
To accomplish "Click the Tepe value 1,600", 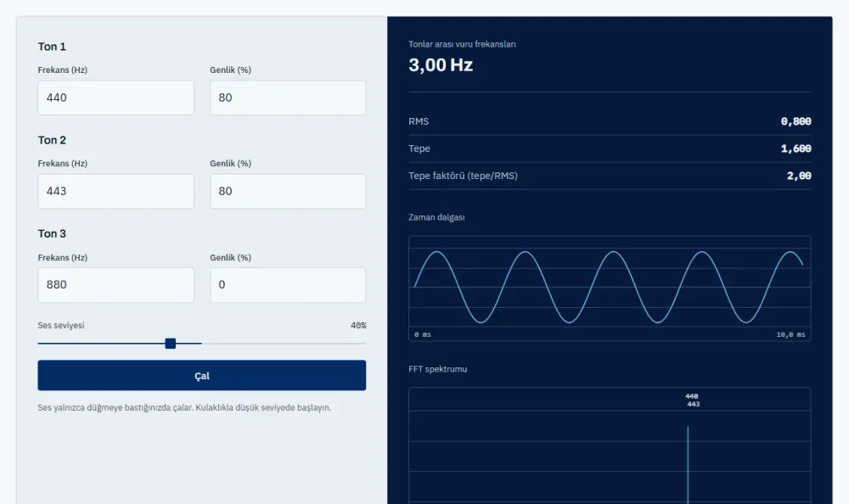I will pyautogui.click(x=796, y=148).
